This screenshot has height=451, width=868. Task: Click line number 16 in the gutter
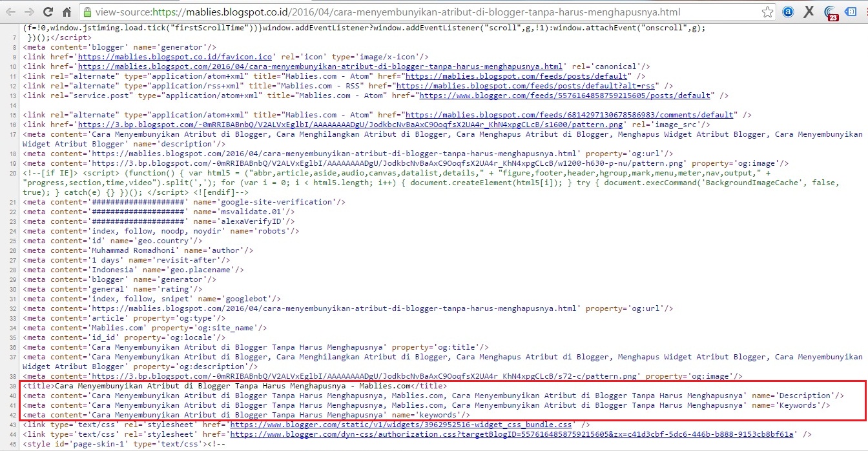click(x=13, y=125)
